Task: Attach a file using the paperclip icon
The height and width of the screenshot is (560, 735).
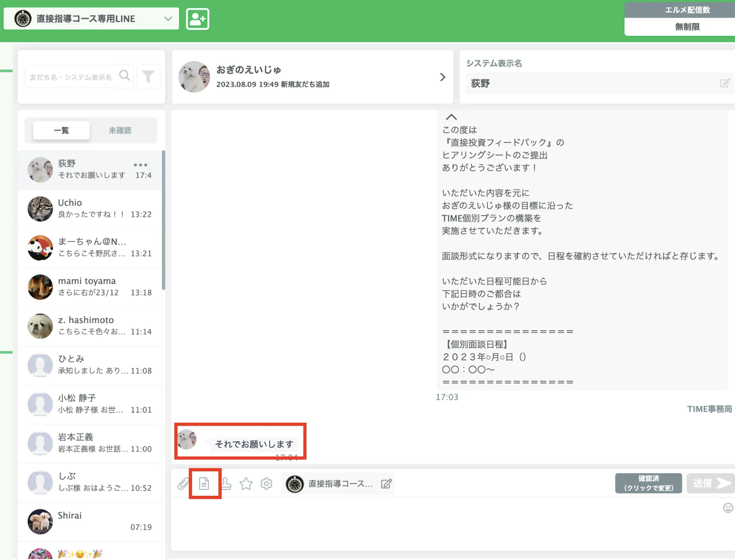Action: click(182, 483)
